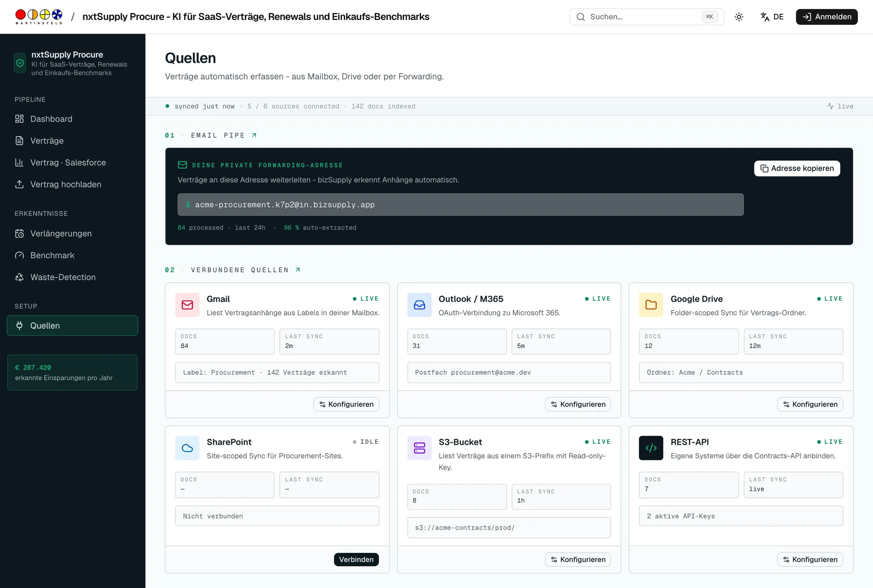Viewport: 873px width, 588px height.
Task: Click the forwarding address field
Action: pyautogui.click(x=460, y=205)
